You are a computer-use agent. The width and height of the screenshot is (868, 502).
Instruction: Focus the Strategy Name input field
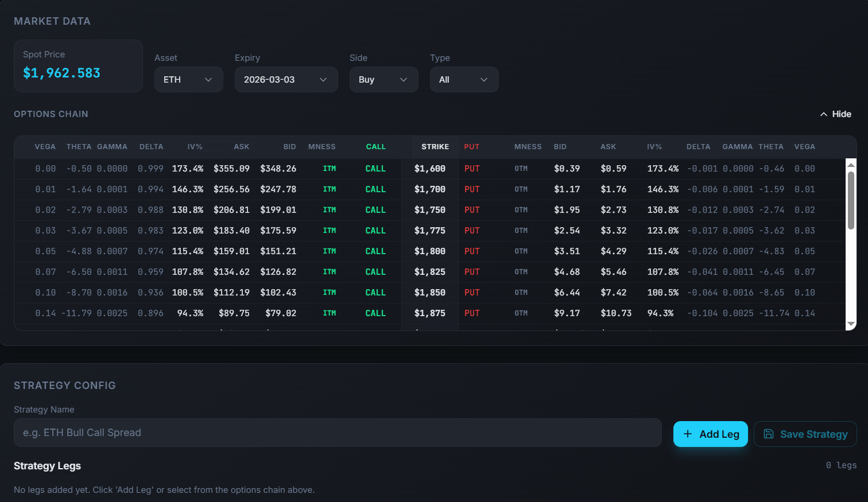coord(338,433)
